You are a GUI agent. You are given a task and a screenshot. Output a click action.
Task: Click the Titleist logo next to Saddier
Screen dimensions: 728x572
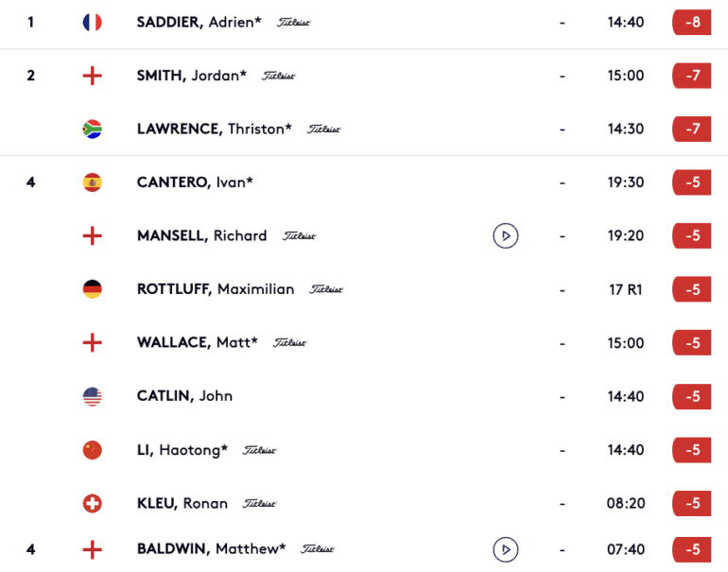pyautogui.click(x=293, y=23)
